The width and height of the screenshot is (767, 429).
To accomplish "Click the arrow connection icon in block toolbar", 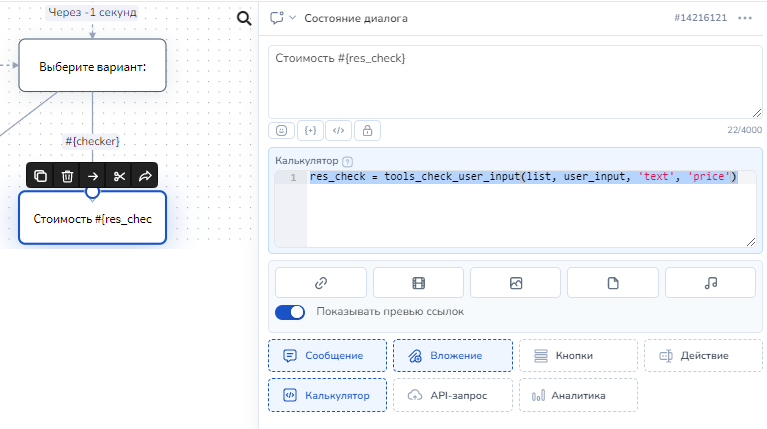I will [x=93, y=176].
